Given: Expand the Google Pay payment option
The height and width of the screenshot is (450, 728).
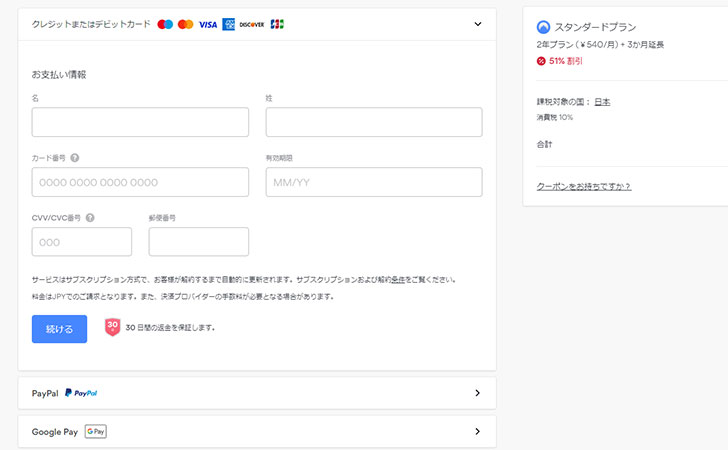Looking at the screenshot, I should (x=477, y=432).
